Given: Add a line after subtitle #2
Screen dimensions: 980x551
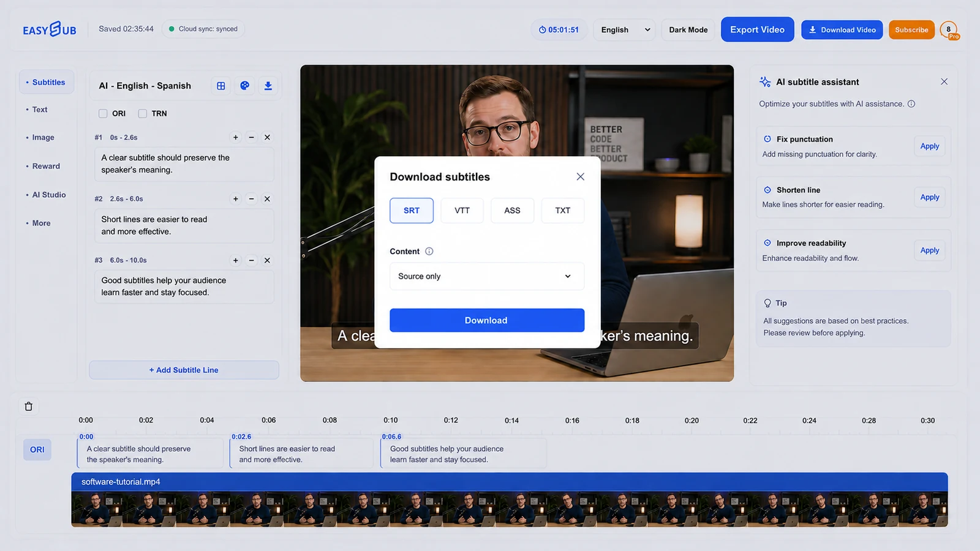Looking at the screenshot, I should click(235, 199).
